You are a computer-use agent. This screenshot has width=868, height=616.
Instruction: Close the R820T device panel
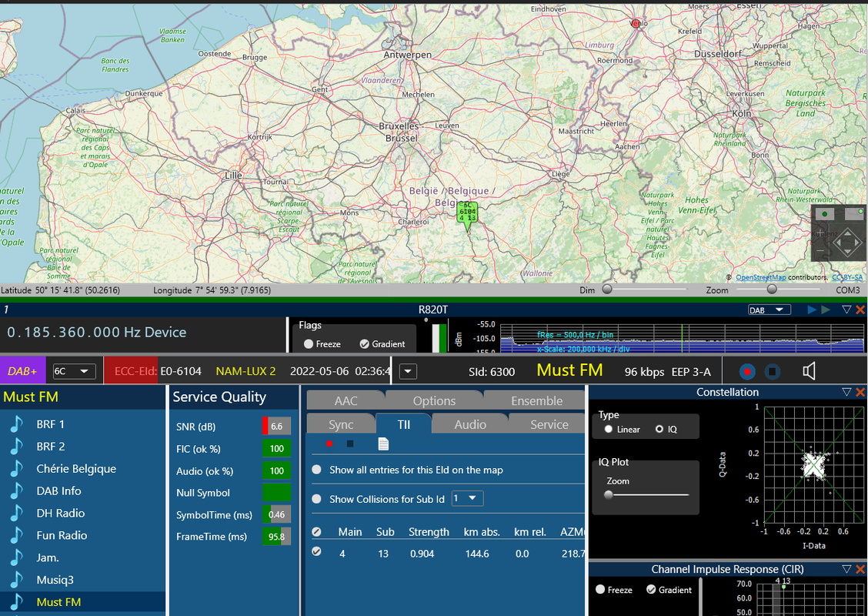pyautogui.click(x=860, y=310)
